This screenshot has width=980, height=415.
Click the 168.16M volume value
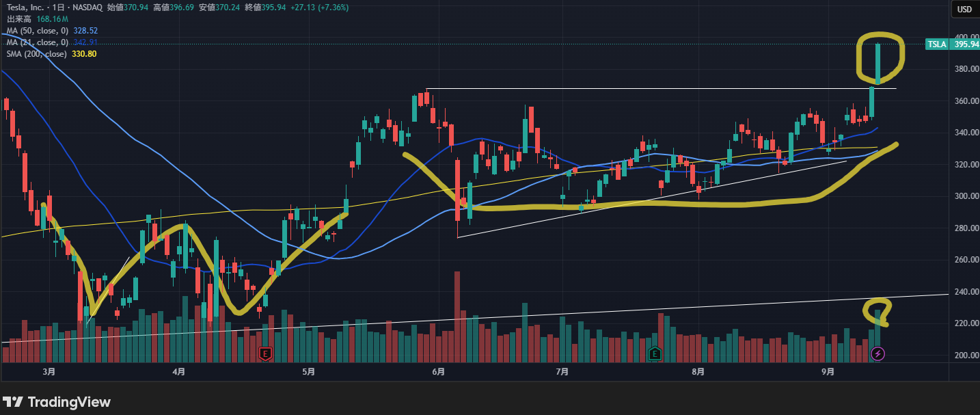click(52, 20)
